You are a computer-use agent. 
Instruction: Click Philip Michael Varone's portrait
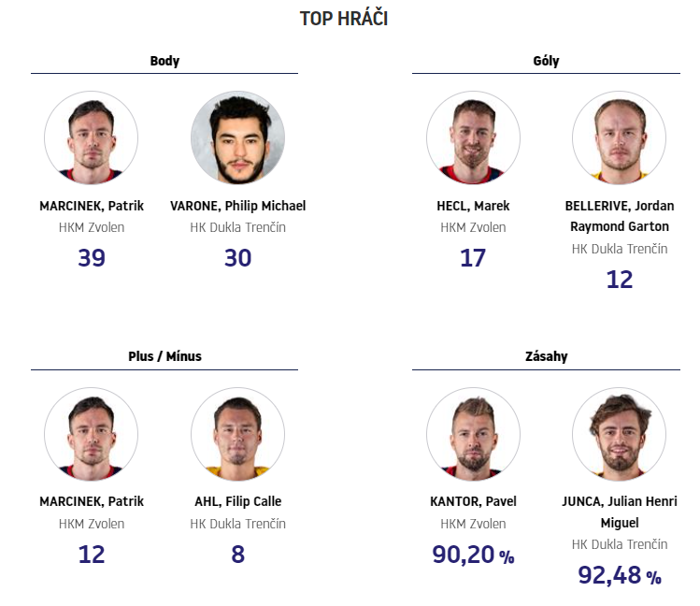(x=237, y=137)
